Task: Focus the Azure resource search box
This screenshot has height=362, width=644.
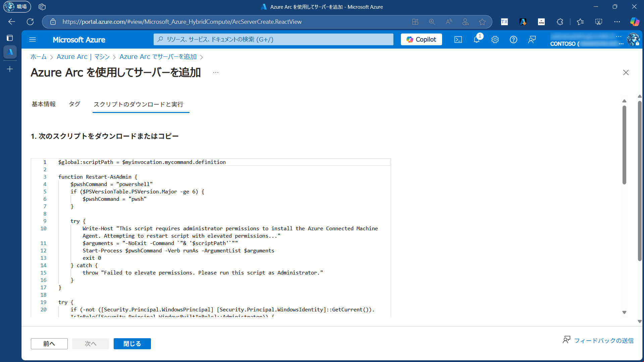Action: click(273, 40)
